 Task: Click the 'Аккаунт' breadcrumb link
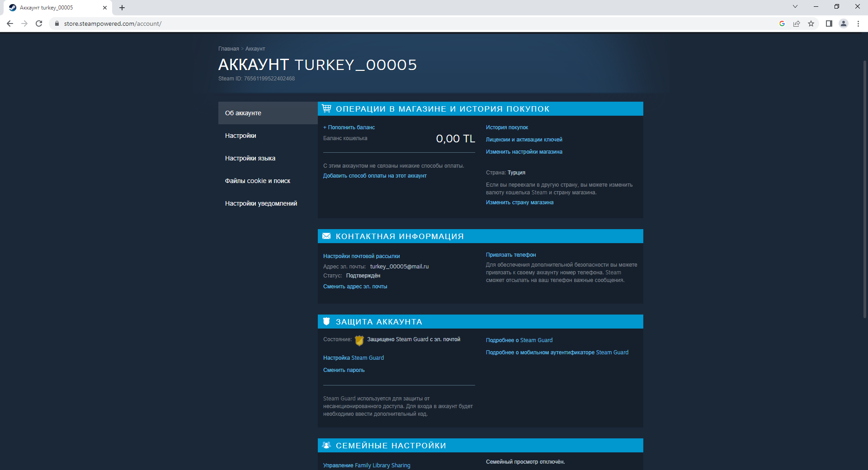(x=255, y=49)
